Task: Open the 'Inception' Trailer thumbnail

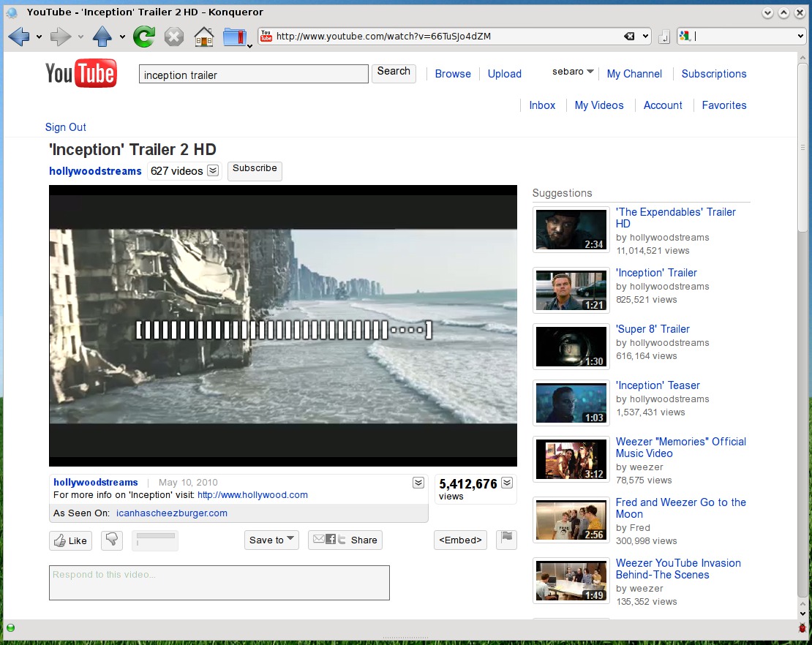Action: (x=571, y=290)
